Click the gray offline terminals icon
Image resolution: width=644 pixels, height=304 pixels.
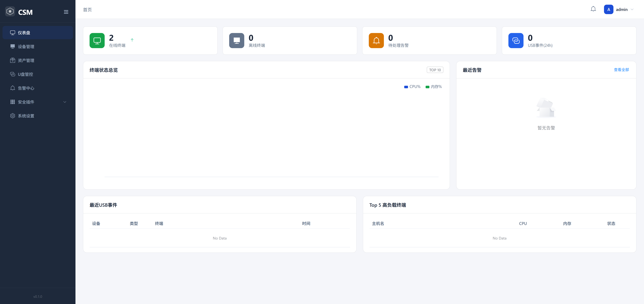(x=236, y=41)
